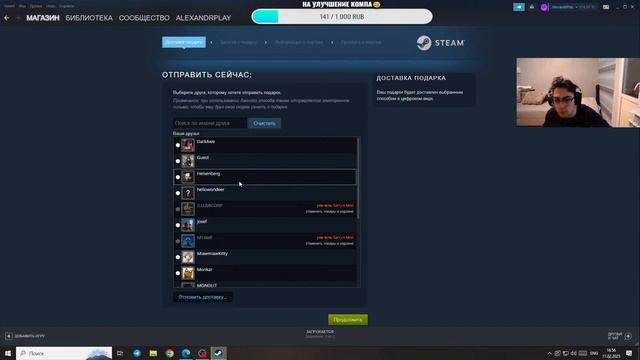The image size is (640, 360).
Task: Open the Windows notification center icon
Action: (629, 353)
